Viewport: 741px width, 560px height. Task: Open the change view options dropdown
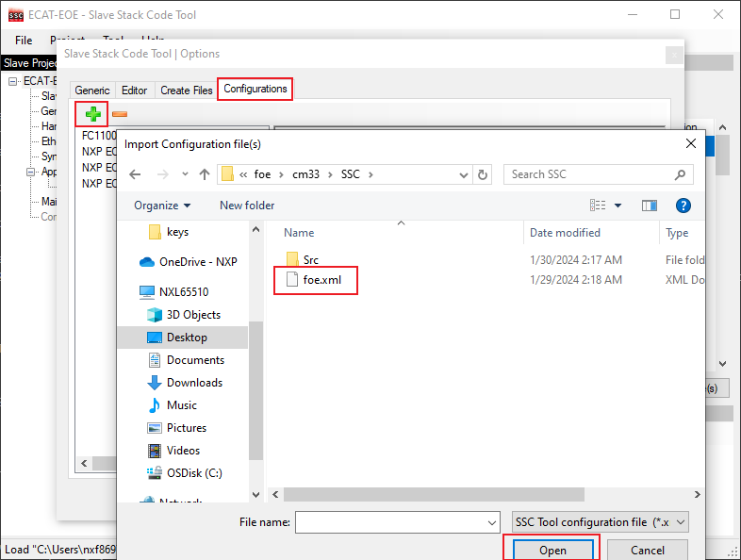coord(618,206)
